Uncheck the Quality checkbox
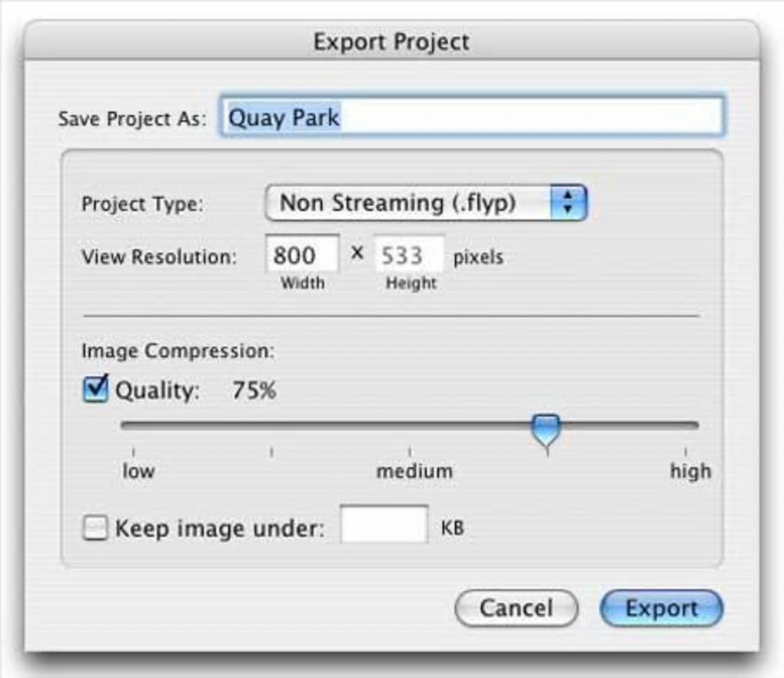784x678 pixels. tap(95, 390)
